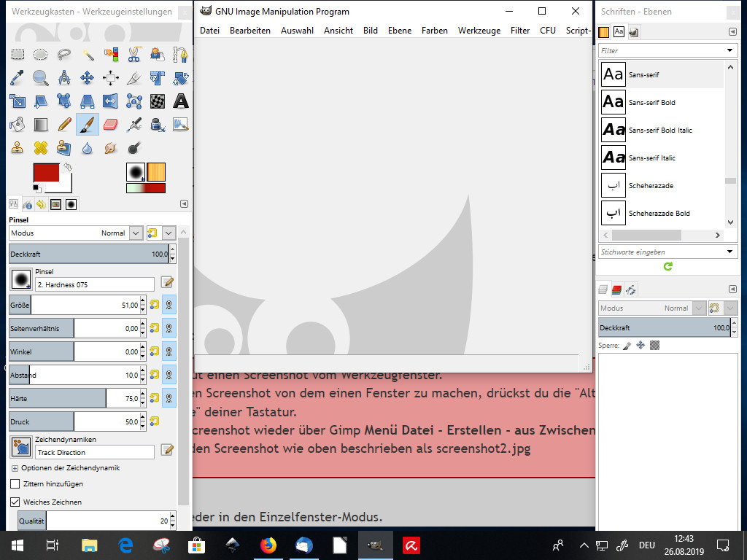Open the Farben menu
Image resolution: width=747 pixels, height=560 pixels.
point(434,31)
